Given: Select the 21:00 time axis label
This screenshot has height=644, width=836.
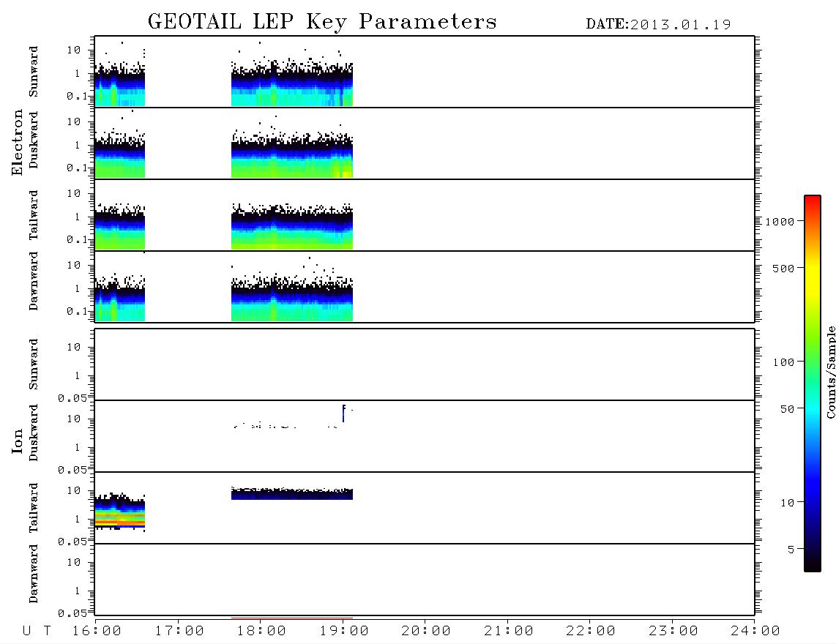Looking at the screenshot, I should (509, 632).
